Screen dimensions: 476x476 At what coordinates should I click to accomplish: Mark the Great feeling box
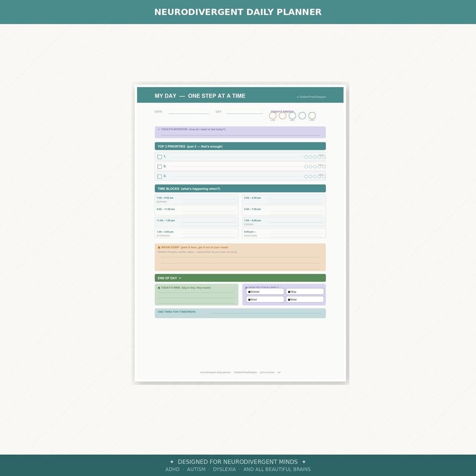tap(305, 299)
